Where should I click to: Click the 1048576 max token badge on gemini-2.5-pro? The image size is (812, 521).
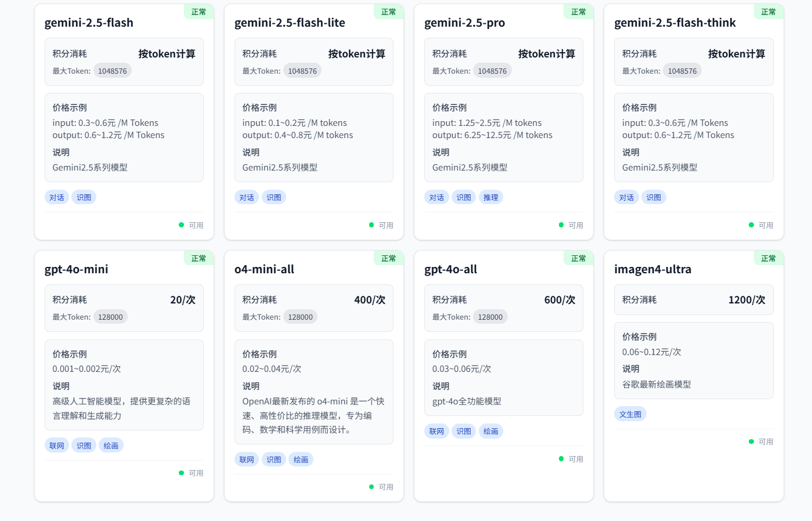click(492, 71)
